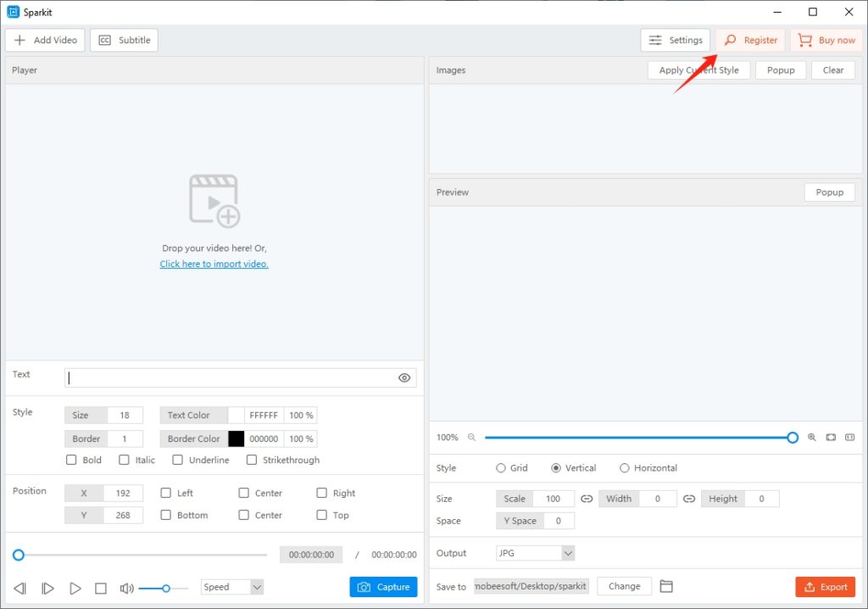The image size is (868, 609).
Task: Enable Bold text style
Action: coord(71,460)
